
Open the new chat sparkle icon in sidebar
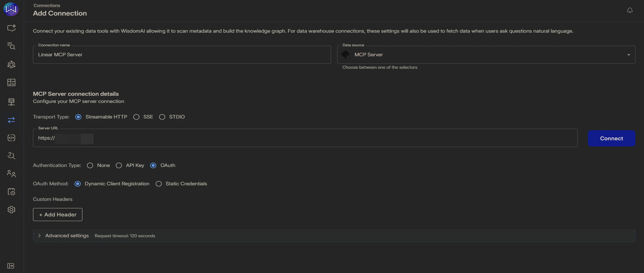coord(11,28)
